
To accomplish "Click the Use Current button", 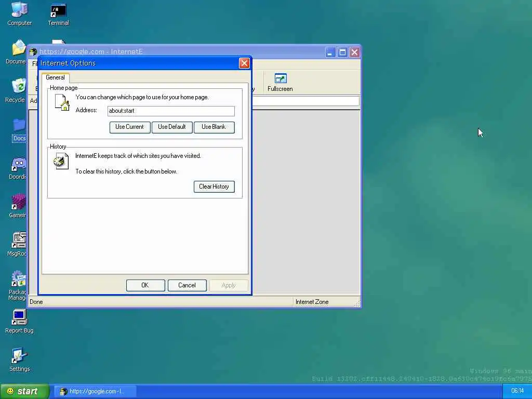I will [129, 127].
